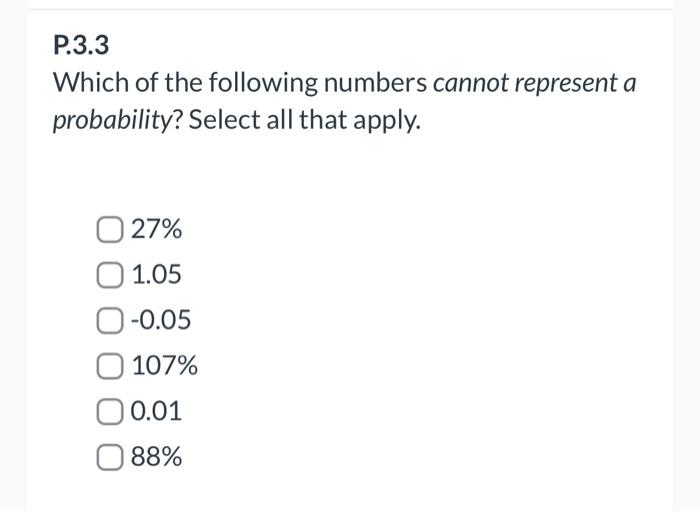Click the 1.05 answer label text
Image resolution: width=700 pixels, height=512 pixels.
[x=157, y=275]
